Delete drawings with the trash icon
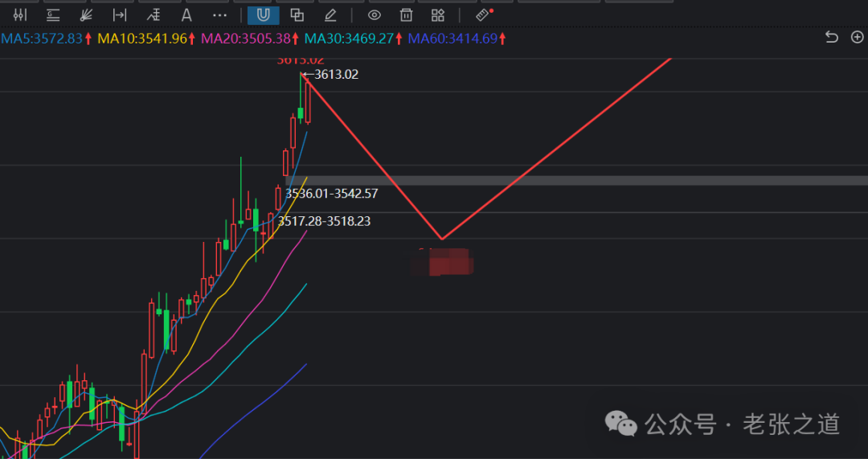The width and height of the screenshot is (868, 459). [x=407, y=15]
